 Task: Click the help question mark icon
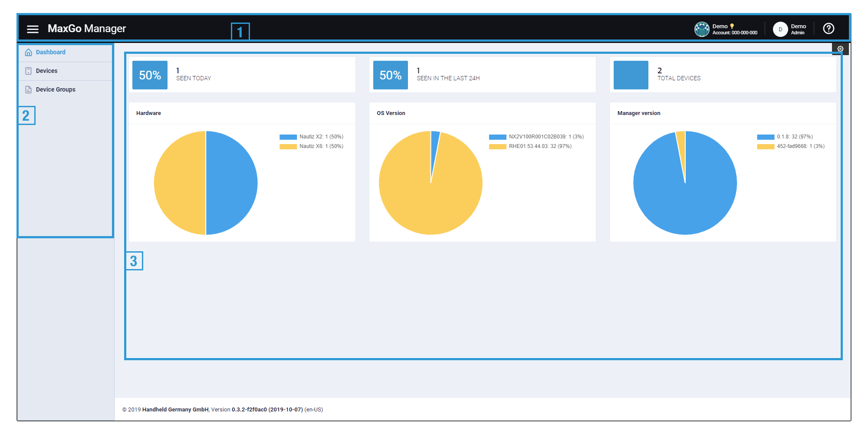pos(829,29)
